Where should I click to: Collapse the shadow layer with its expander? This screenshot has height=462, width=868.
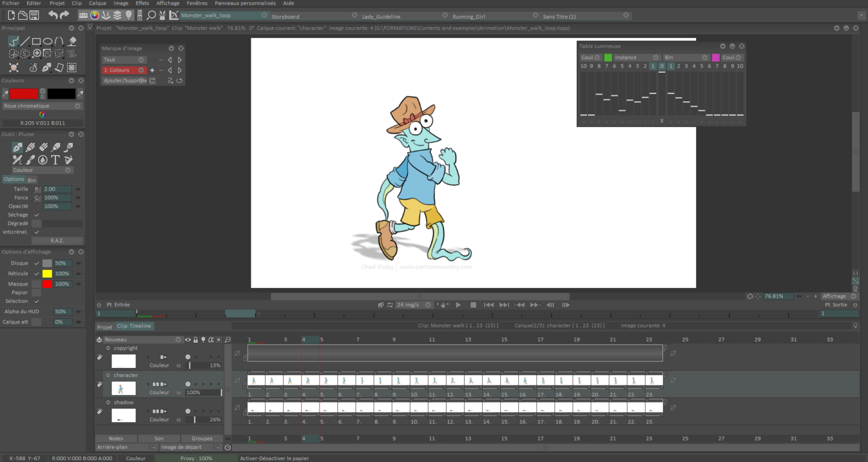108,402
